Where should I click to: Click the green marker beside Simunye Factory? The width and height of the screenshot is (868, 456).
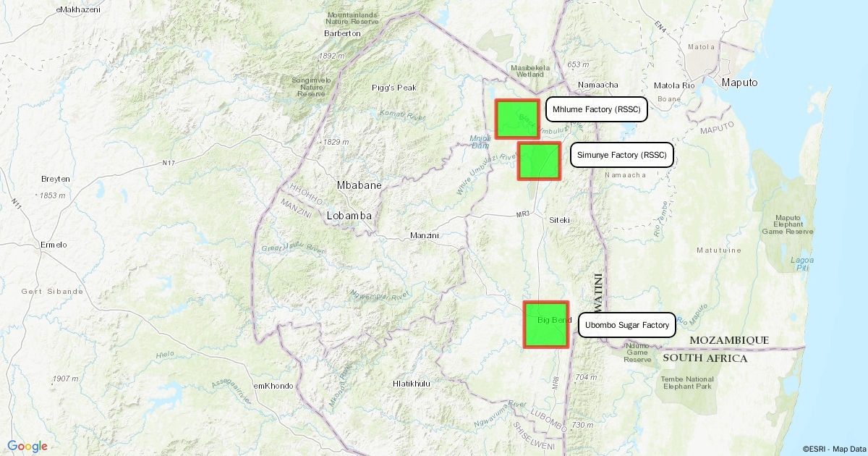tap(539, 161)
